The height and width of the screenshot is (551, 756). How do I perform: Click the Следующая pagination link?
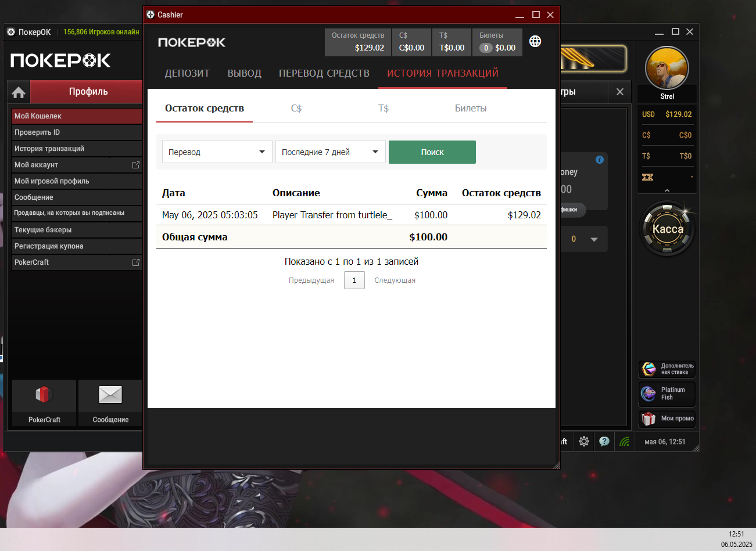pyautogui.click(x=395, y=280)
